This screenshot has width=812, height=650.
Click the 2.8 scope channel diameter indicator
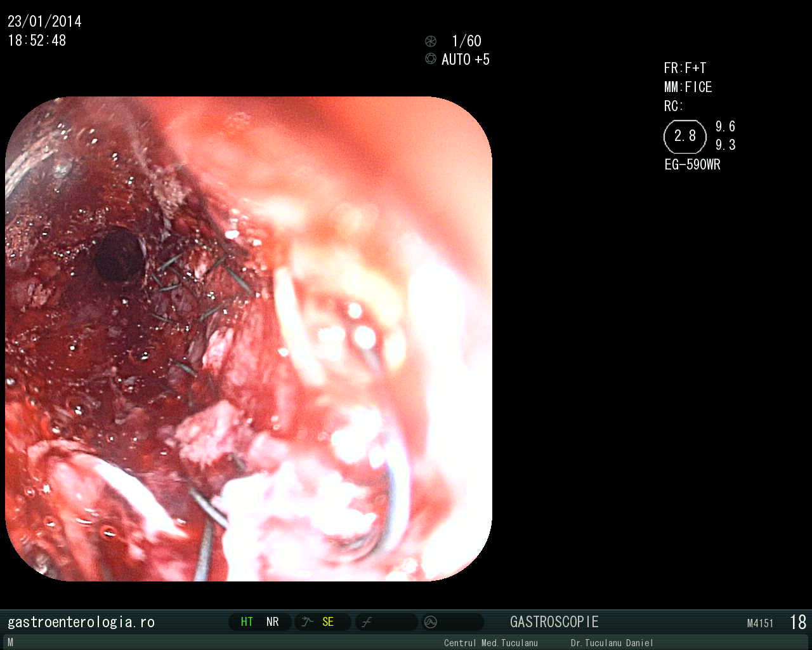coord(685,136)
